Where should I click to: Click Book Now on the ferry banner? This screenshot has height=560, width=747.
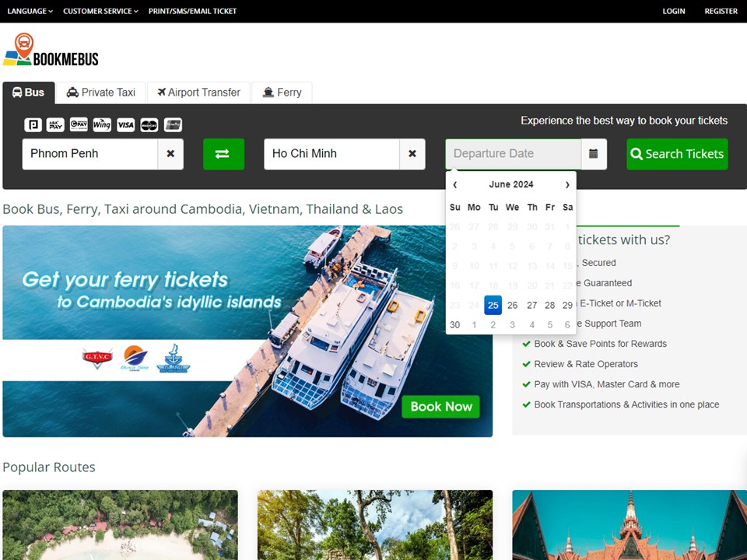coord(441,406)
